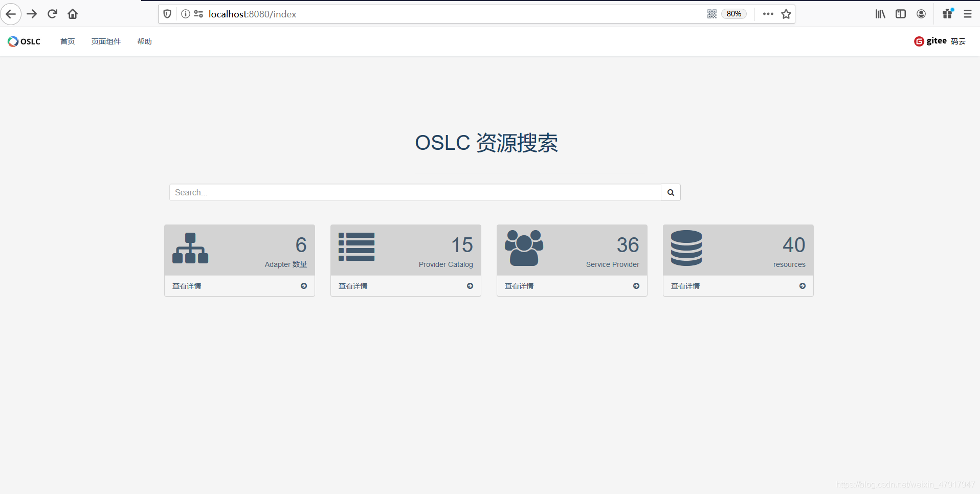
Task: Click the Service Provider people icon
Action: tap(524, 249)
